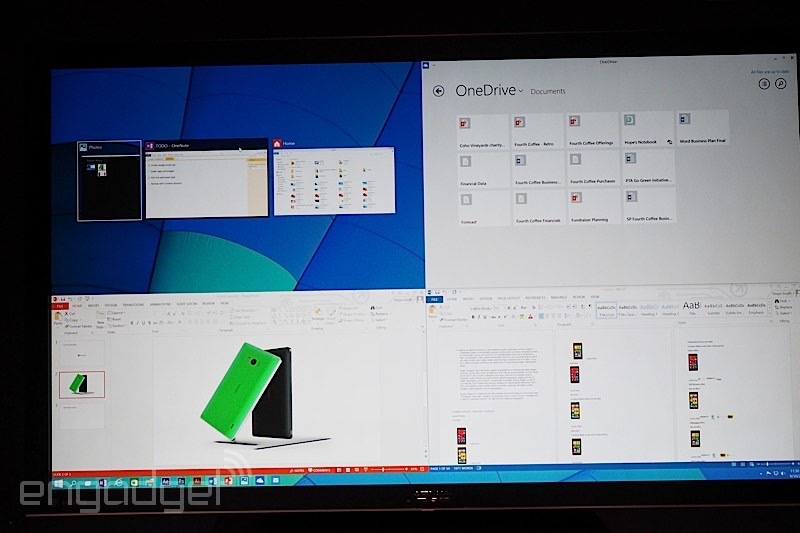This screenshot has width=800, height=533.
Task: Select slide 2 thumbnail with green phone
Action: (x=82, y=385)
